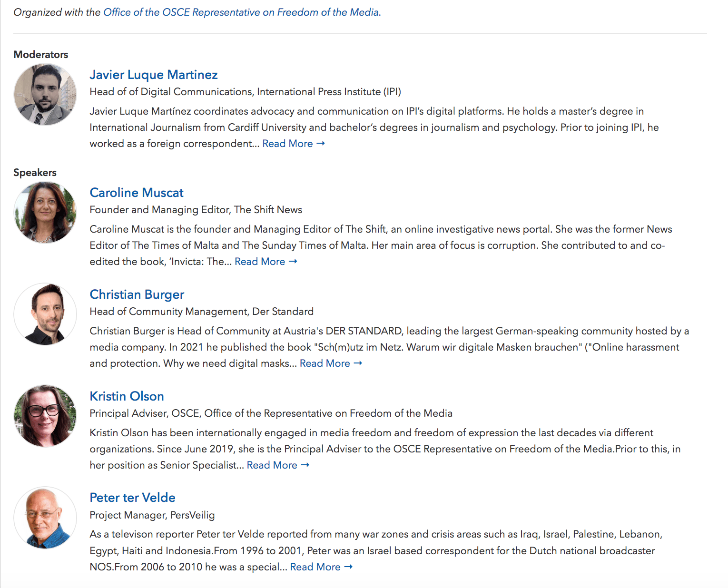The width and height of the screenshot is (728, 588).
Task: Click arrow icon after Javier's Read More
Action: pyautogui.click(x=321, y=143)
